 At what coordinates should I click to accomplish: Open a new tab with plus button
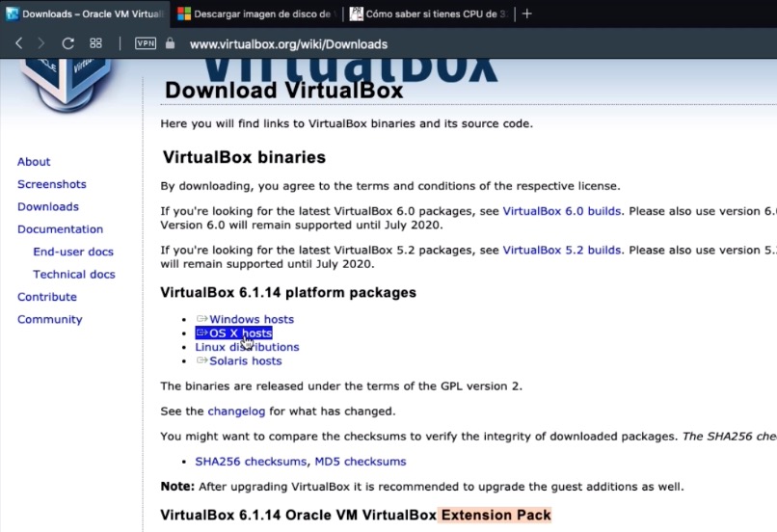[527, 13]
